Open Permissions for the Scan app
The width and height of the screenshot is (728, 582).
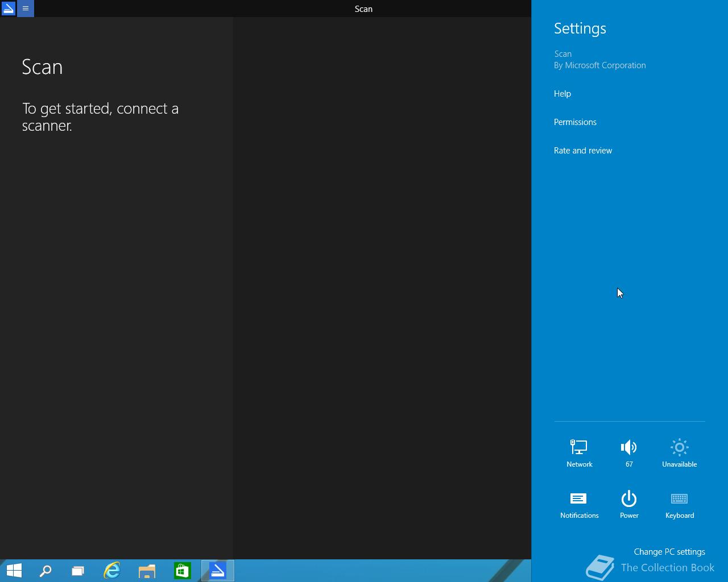point(575,122)
